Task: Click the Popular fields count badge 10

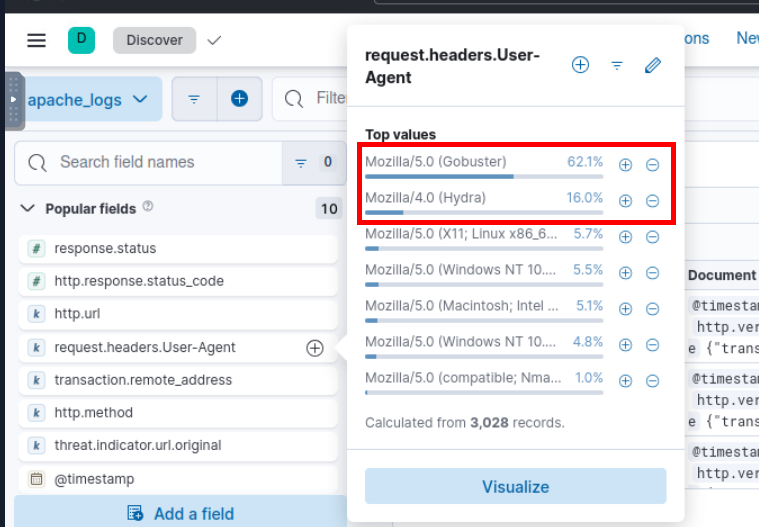Action: (x=329, y=209)
